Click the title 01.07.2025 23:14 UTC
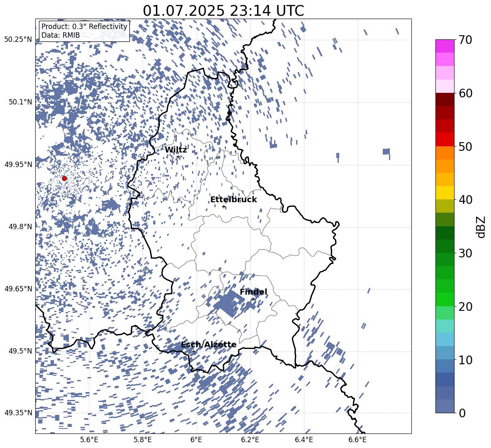Image resolution: width=491 pixels, height=448 pixels. pos(223,11)
